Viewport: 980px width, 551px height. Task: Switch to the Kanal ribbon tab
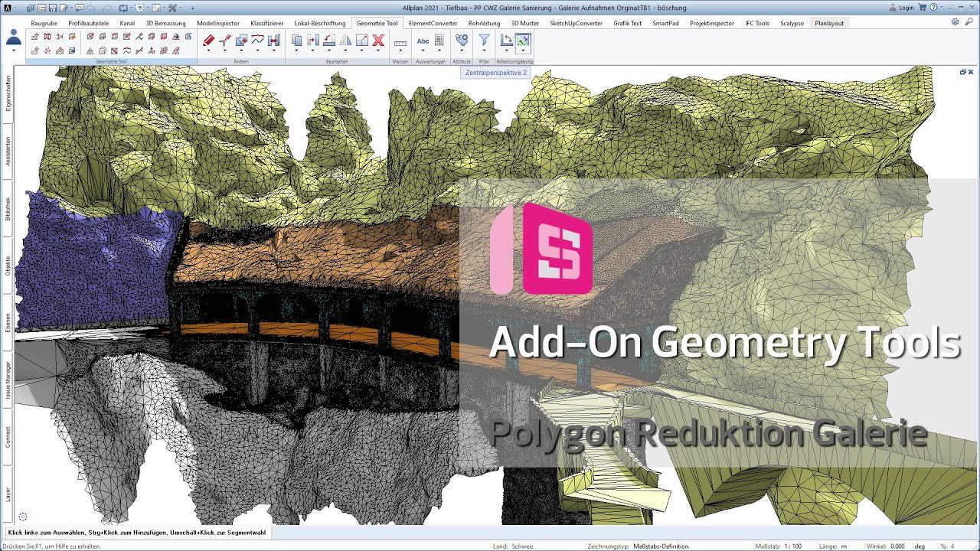(127, 23)
